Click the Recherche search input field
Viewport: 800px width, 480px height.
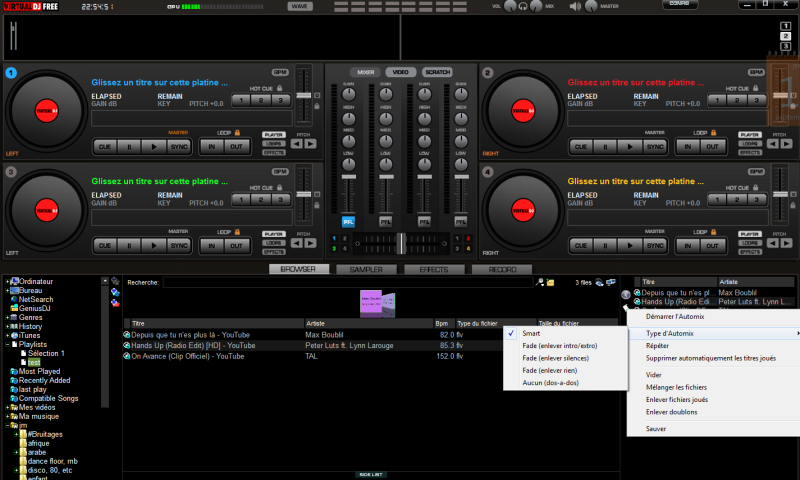click(x=350, y=283)
